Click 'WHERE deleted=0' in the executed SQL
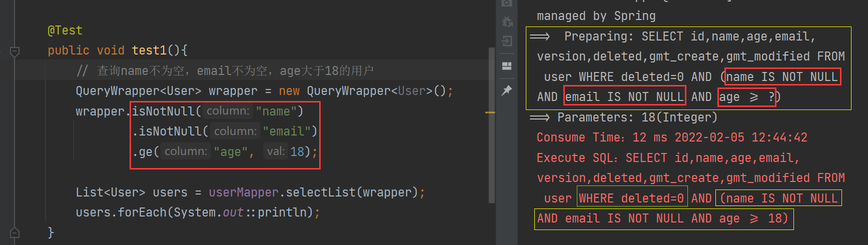Screen dimensions: 868x245 coord(632,198)
